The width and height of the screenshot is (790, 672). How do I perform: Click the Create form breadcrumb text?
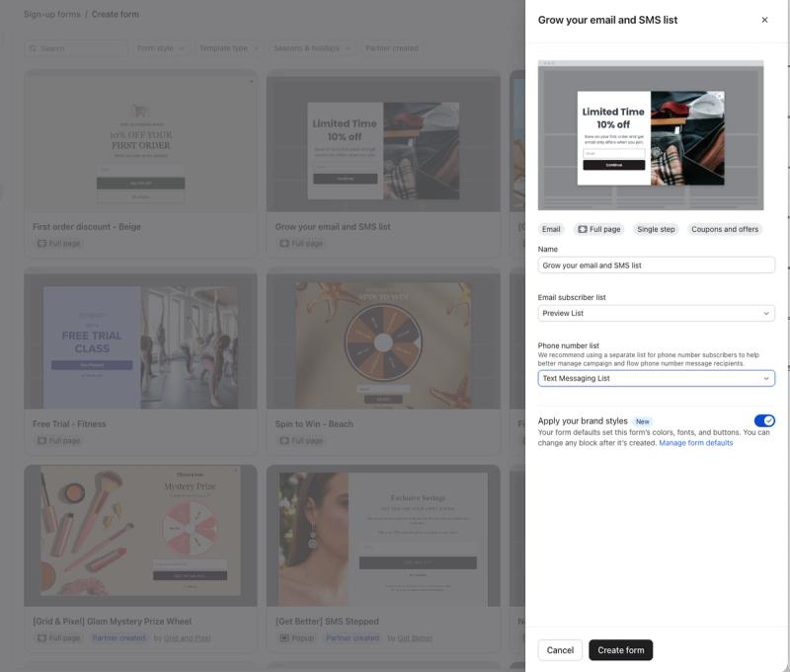[x=115, y=14]
